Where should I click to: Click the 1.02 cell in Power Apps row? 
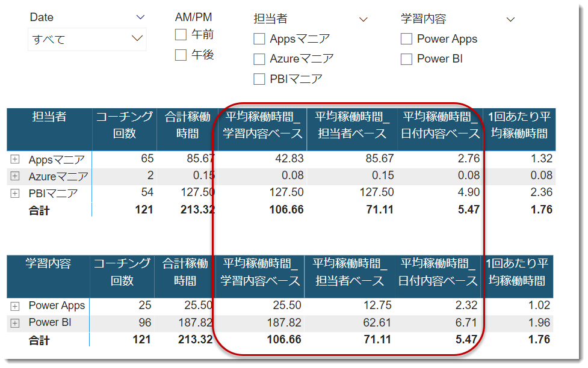click(x=539, y=305)
